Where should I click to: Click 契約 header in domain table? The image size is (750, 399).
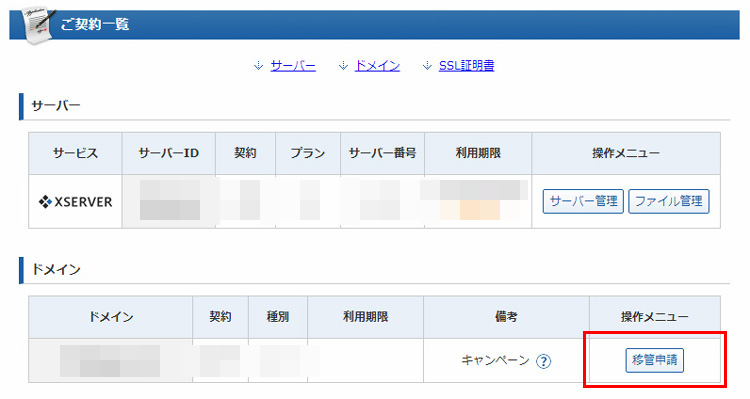tap(220, 317)
